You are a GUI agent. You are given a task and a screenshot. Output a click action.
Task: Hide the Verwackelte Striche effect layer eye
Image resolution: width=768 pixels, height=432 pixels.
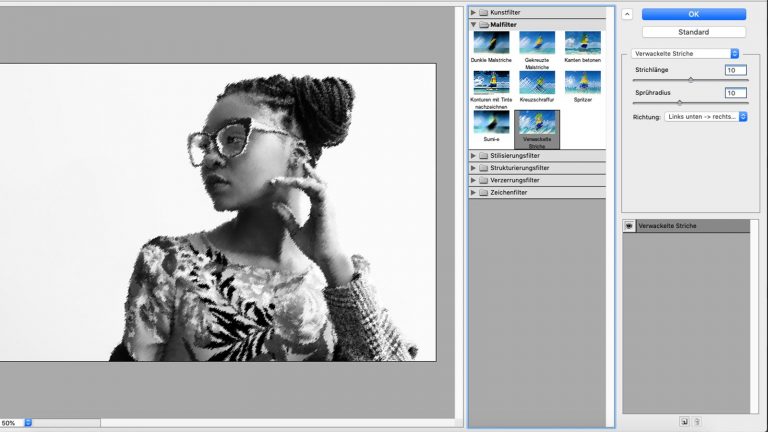click(629, 226)
